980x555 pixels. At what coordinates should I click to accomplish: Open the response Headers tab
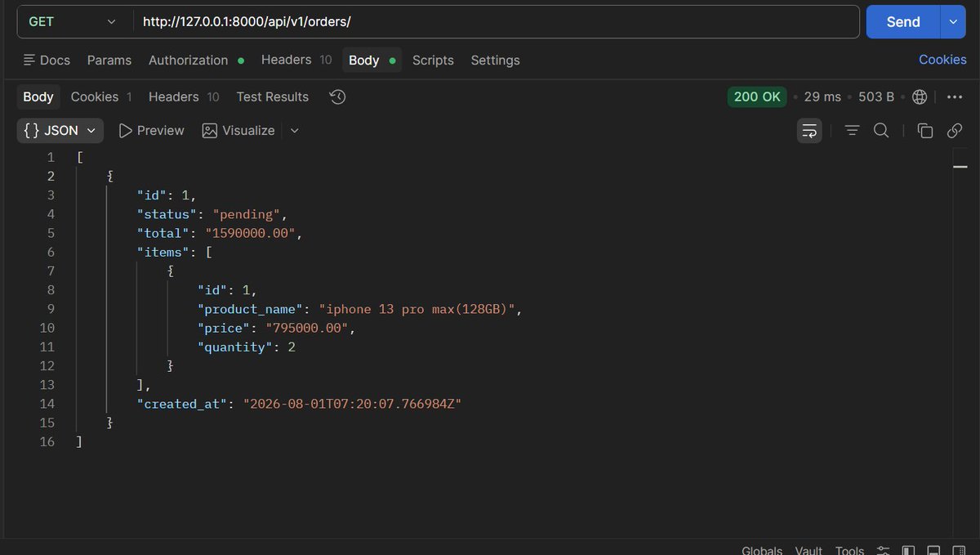184,96
